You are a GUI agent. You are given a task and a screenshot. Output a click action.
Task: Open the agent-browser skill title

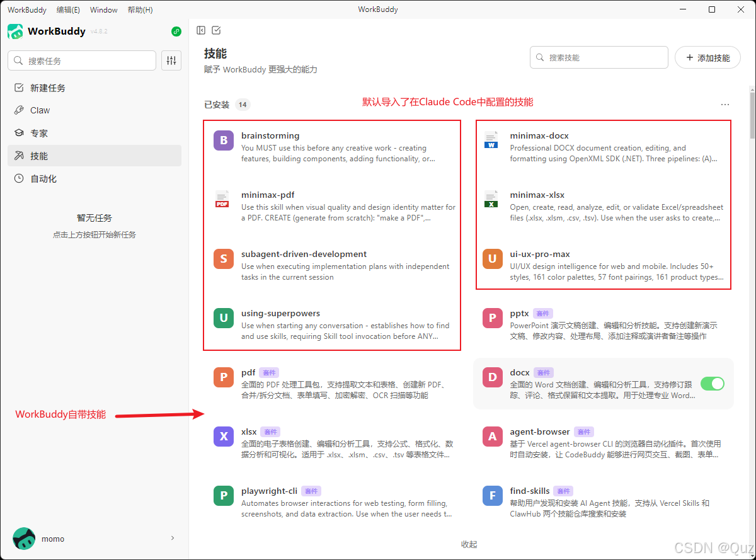coord(540,431)
